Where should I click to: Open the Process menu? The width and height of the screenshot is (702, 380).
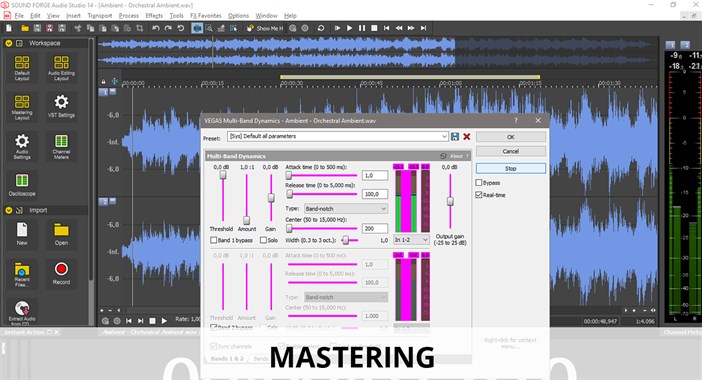pyautogui.click(x=128, y=16)
